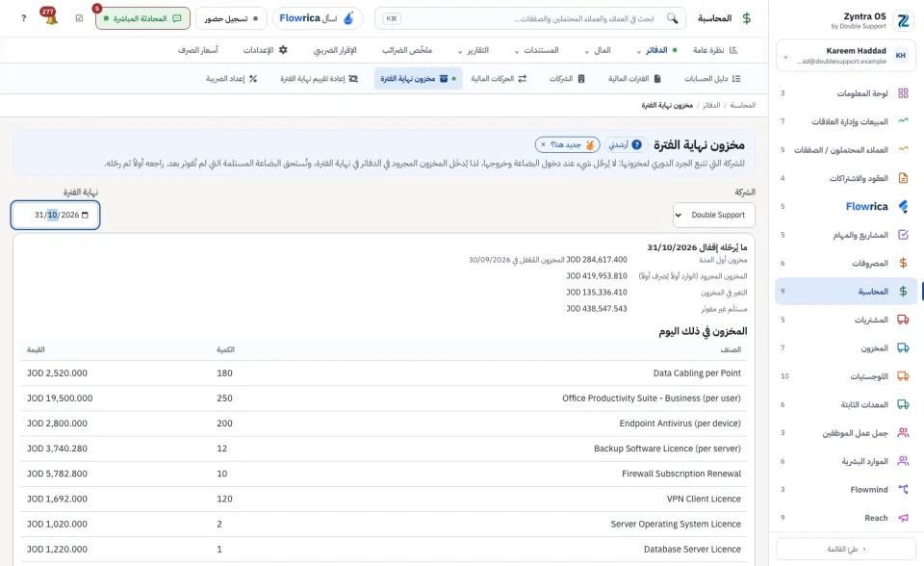
Task: Open الإقرار الضريبي tab
Action: point(335,50)
